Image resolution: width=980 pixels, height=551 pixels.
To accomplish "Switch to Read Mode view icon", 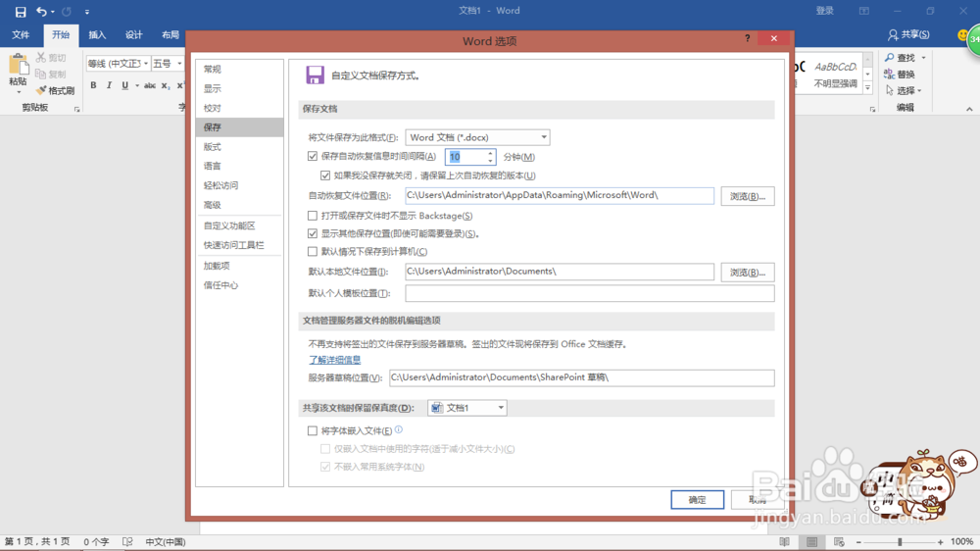I will 784,541.
